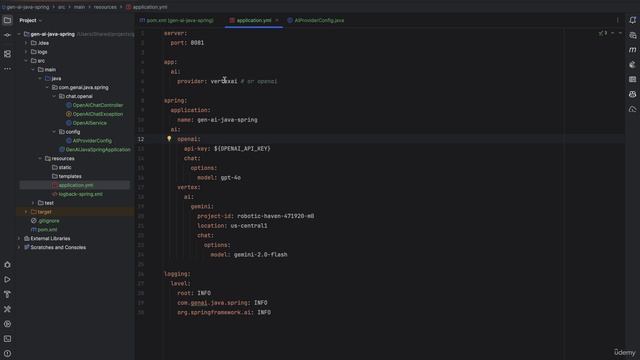Click the gpt-4o model value
Viewport: 640px width, 360px height.
tap(231, 178)
